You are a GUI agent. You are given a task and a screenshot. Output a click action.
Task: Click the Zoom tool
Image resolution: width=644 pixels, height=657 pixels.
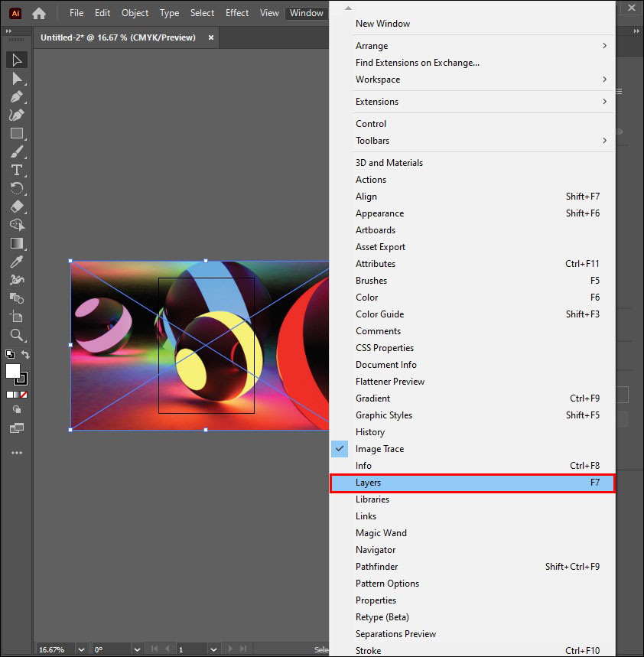(x=16, y=335)
